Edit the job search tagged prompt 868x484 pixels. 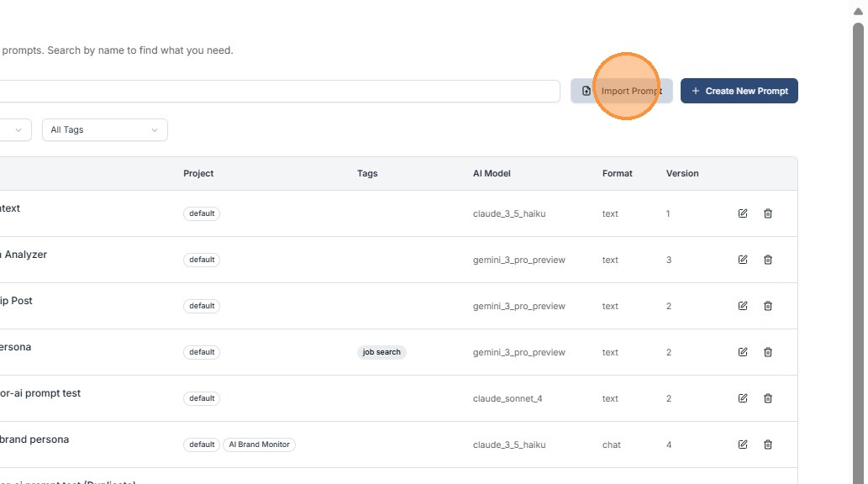(743, 352)
